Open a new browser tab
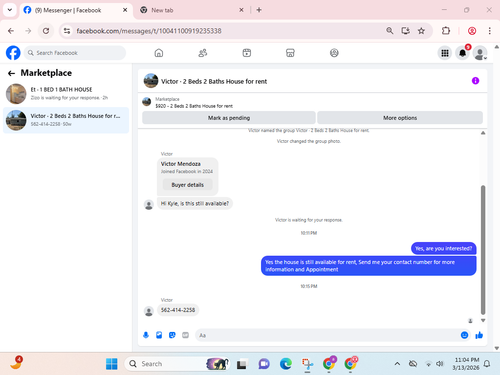 click(x=259, y=10)
